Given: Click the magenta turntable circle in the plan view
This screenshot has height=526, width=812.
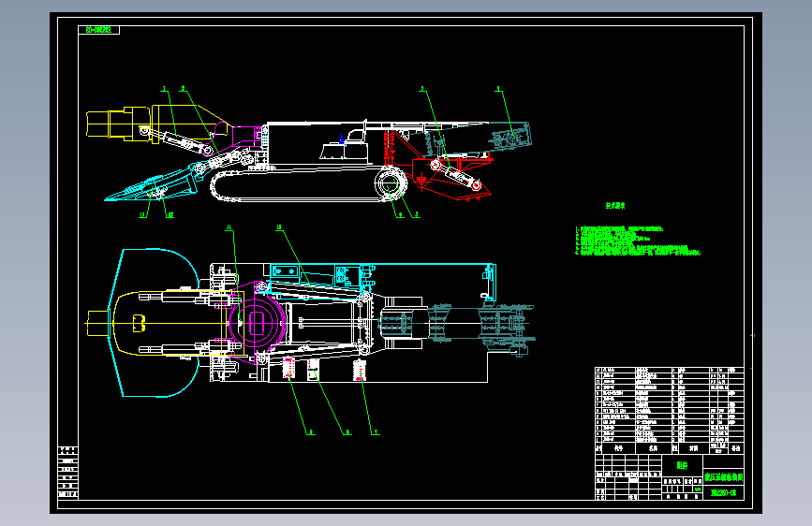Looking at the screenshot, I should [x=257, y=324].
